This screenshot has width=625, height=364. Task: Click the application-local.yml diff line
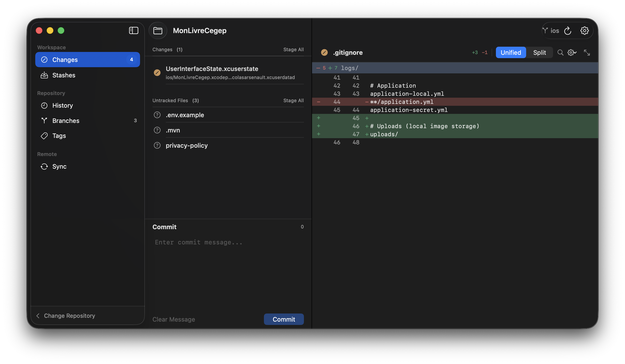coord(455,94)
